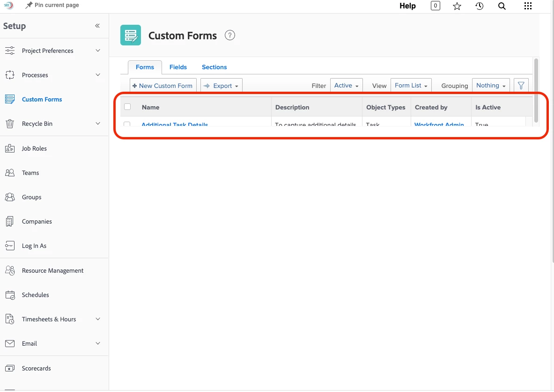The width and height of the screenshot is (554, 392).
Task: Click the Resource Management icon
Action: 10,270
